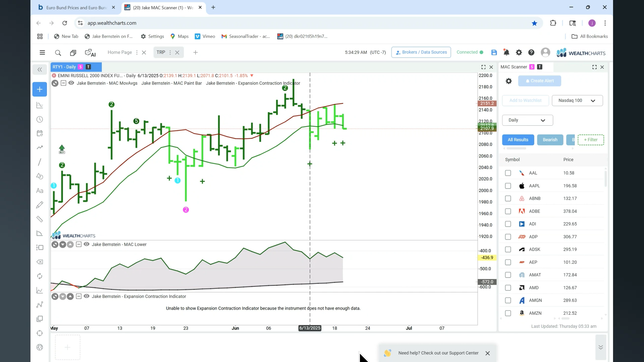Open the user profile avatar

coord(545,52)
